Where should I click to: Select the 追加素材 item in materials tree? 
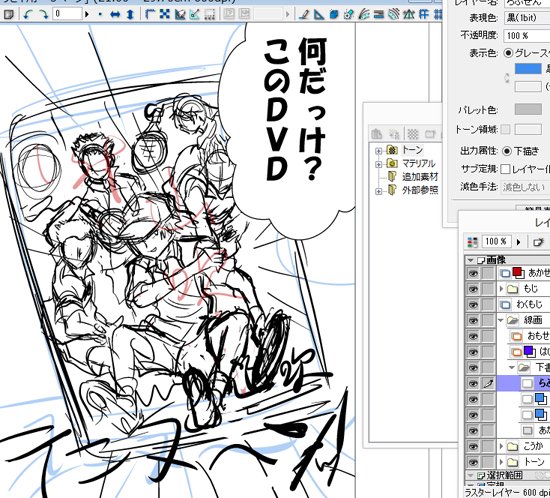coord(420,177)
